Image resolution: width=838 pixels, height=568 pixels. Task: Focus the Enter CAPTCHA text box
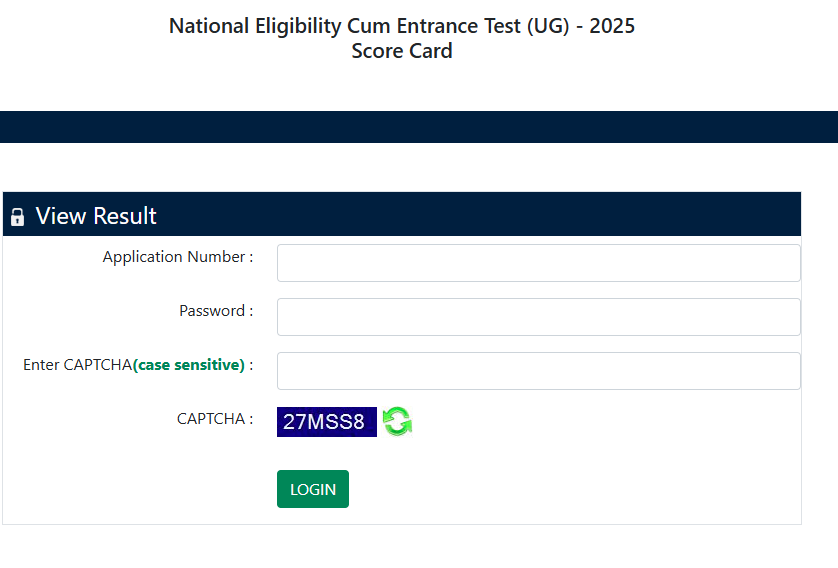pyautogui.click(x=538, y=371)
